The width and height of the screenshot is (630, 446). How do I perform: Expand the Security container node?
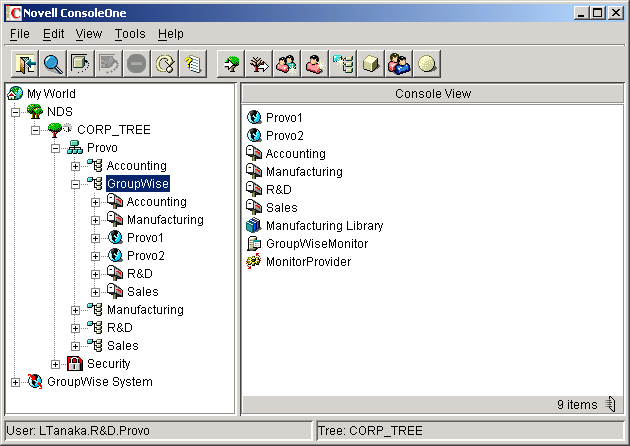click(x=55, y=364)
